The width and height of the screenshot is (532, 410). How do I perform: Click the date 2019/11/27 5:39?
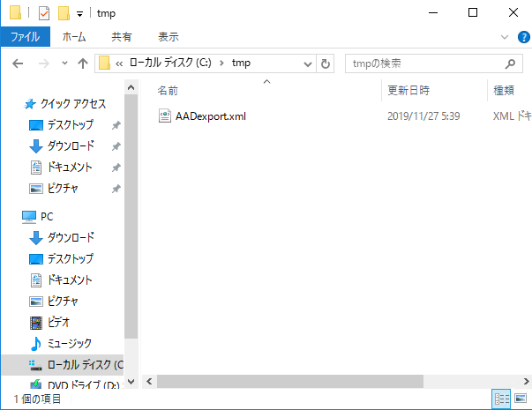point(423,116)
